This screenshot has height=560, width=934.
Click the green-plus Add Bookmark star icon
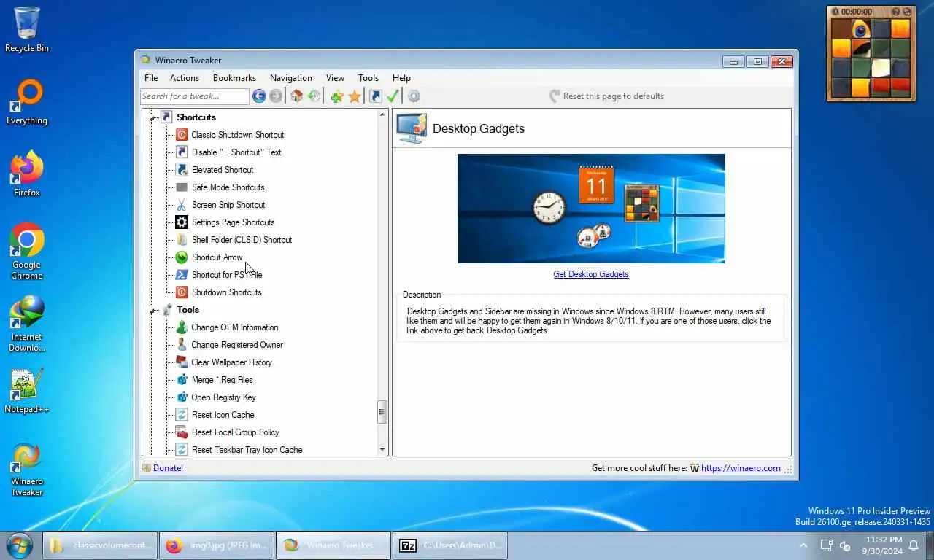pyautogui.click(x=336, y=96)
